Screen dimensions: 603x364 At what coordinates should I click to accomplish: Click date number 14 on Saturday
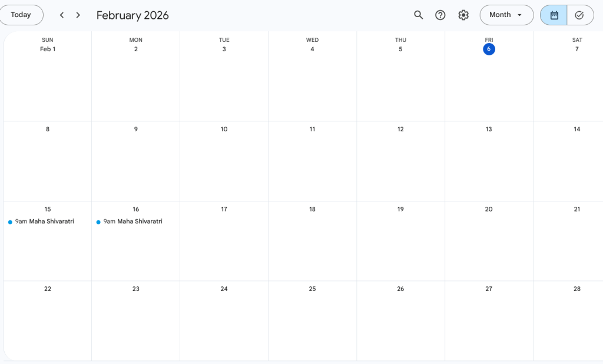(577, 130)
